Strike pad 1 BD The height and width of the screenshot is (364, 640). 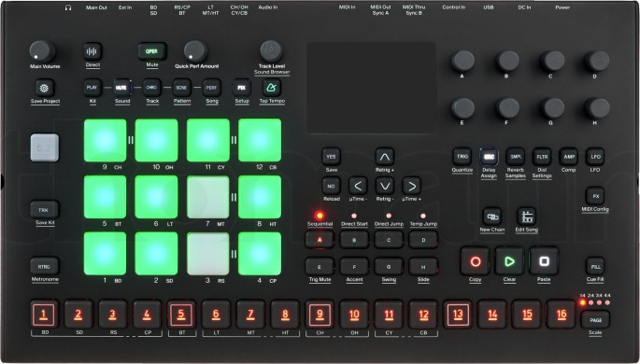click(x=105, y=254)
